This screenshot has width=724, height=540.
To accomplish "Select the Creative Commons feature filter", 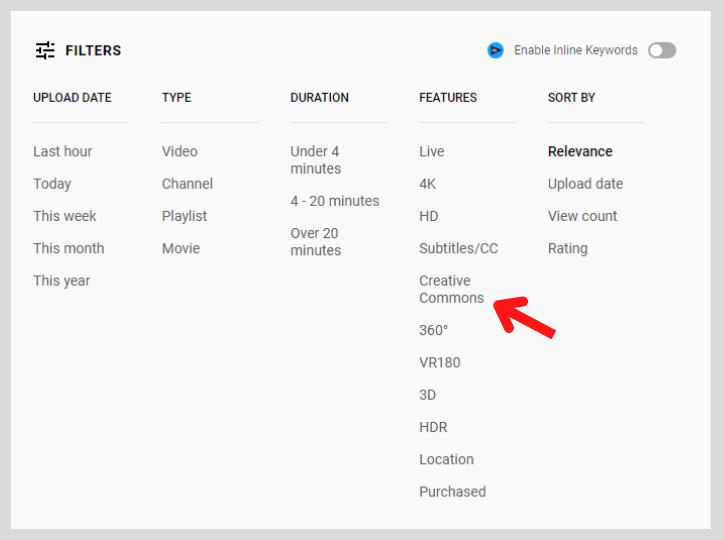I will (x=451, y=289).
